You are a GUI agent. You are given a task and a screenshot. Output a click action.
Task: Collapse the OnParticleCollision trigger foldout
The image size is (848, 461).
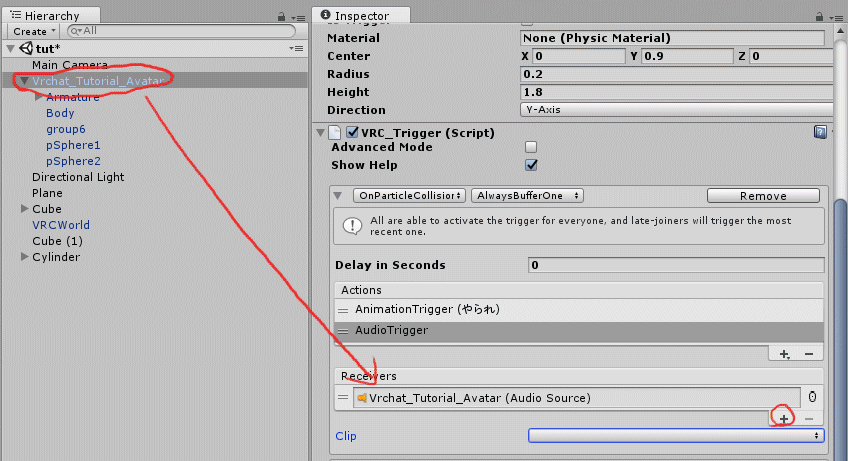pyautogui.click(x=337, y=196)
